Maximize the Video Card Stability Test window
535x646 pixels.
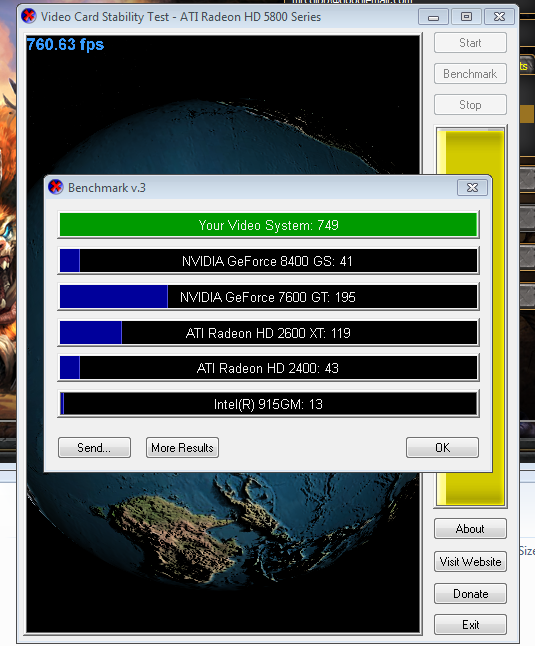tap(466, 17)
